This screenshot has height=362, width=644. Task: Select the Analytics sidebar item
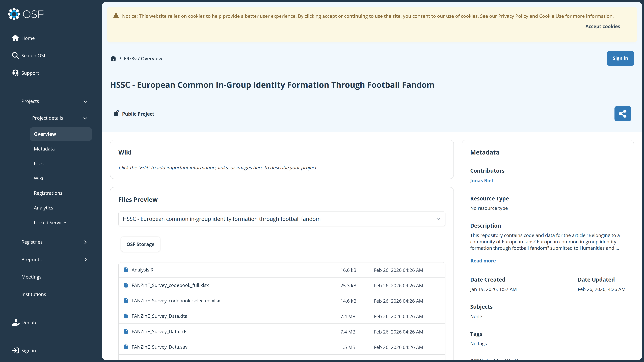[43, 208]
